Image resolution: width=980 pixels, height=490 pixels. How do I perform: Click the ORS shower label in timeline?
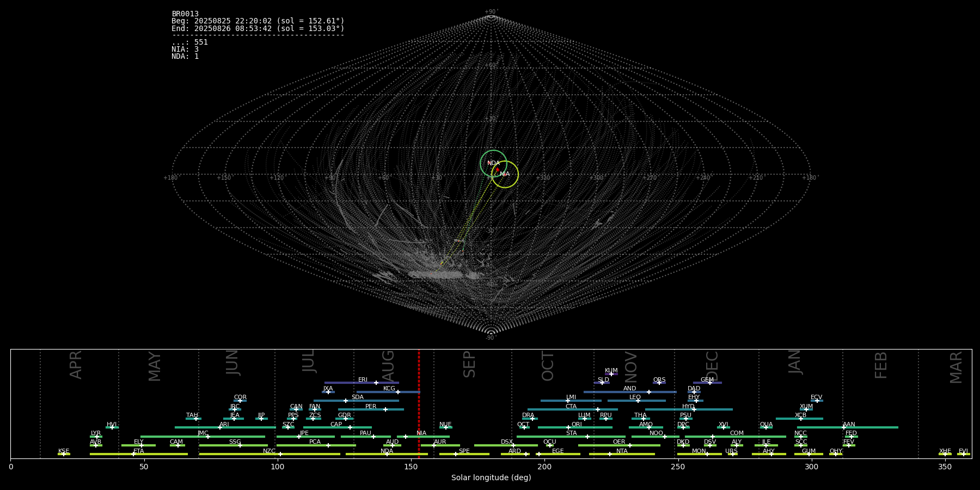click(x=659, y=380)
